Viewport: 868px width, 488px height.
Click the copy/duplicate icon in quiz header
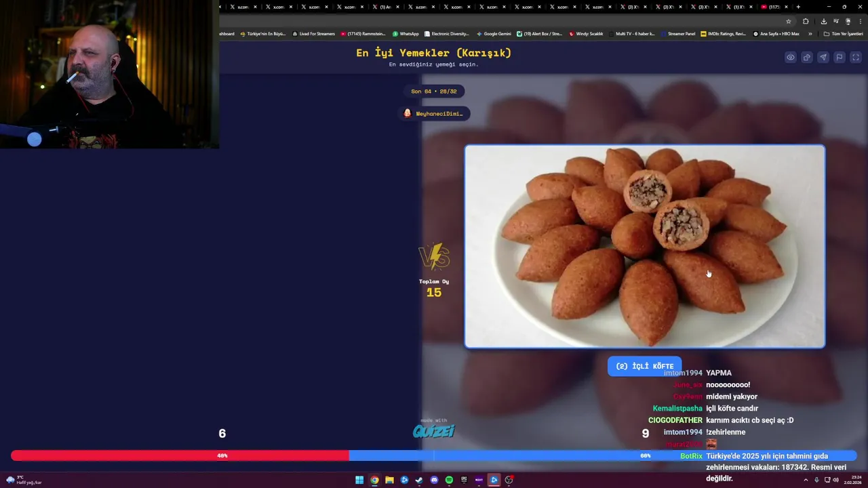pos(807,58)
